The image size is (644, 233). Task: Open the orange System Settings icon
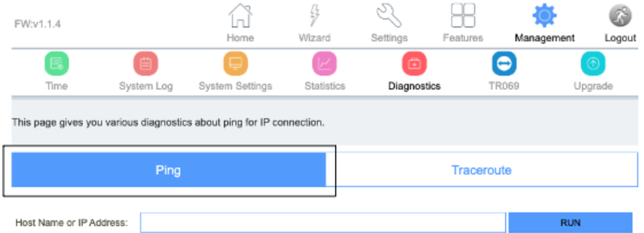[x=235, y=64]
